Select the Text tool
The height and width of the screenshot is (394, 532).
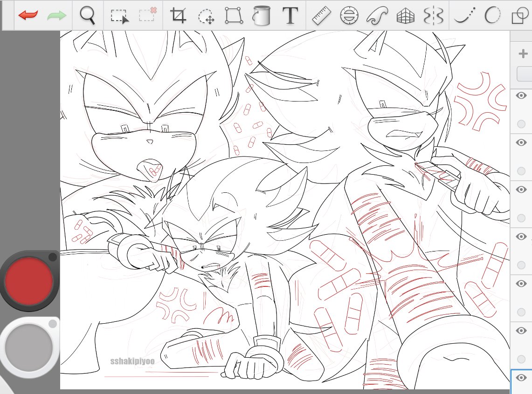(290, 15)
